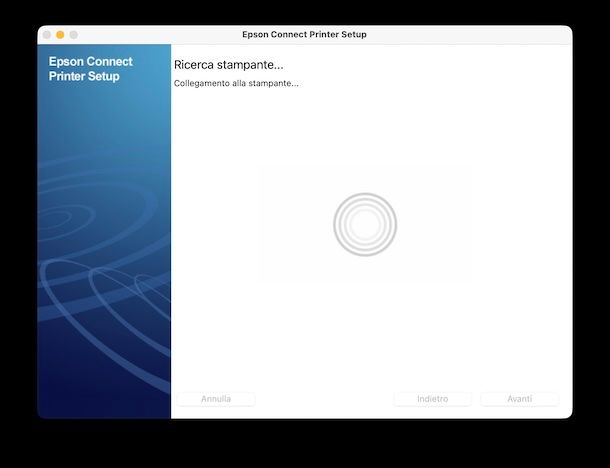Click the Avanti button
The width and height of the screenshot is (610, 468).
pos(520,399)
